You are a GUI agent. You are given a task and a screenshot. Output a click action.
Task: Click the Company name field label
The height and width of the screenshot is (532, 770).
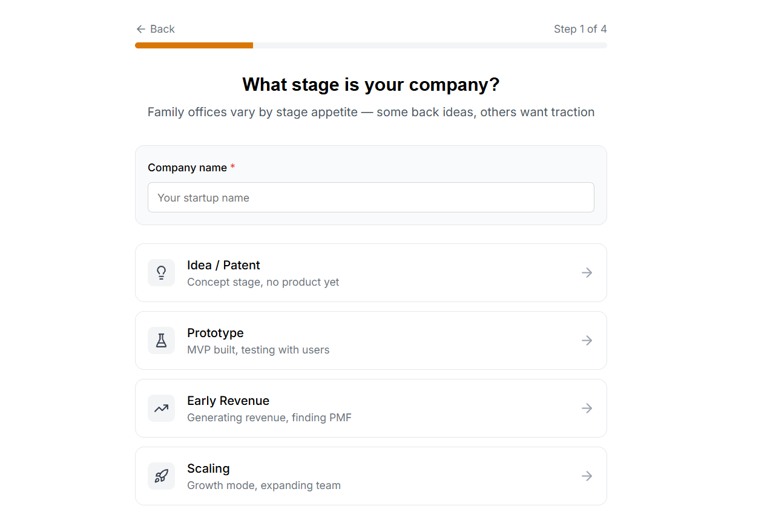click(x=187, y=168)
